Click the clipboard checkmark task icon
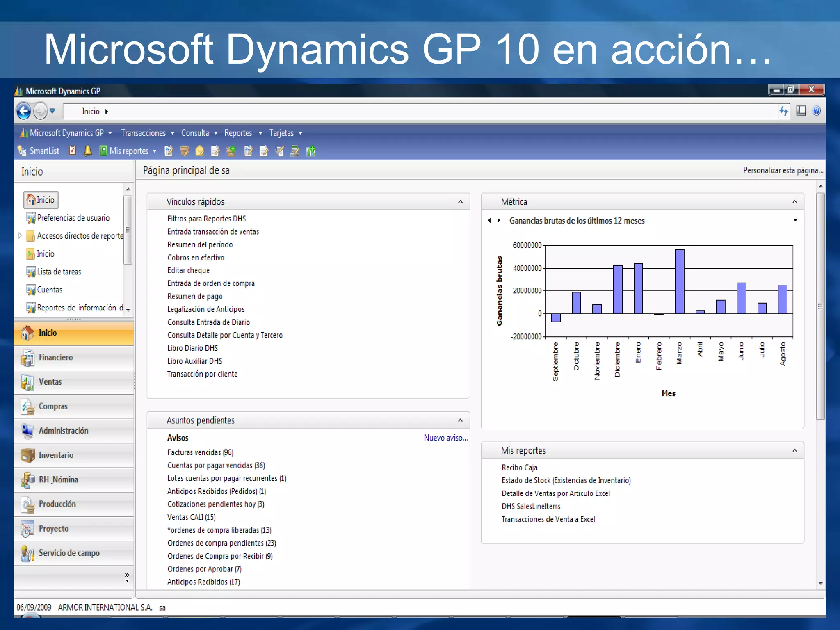Image resolution: width=840 pixels, height=630 pixels. [x=72, y=151]
